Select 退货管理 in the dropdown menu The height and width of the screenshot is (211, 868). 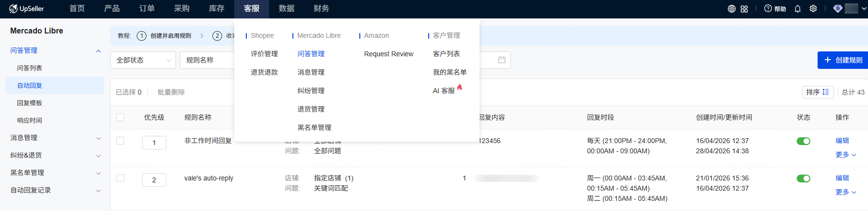click(311, 109)
